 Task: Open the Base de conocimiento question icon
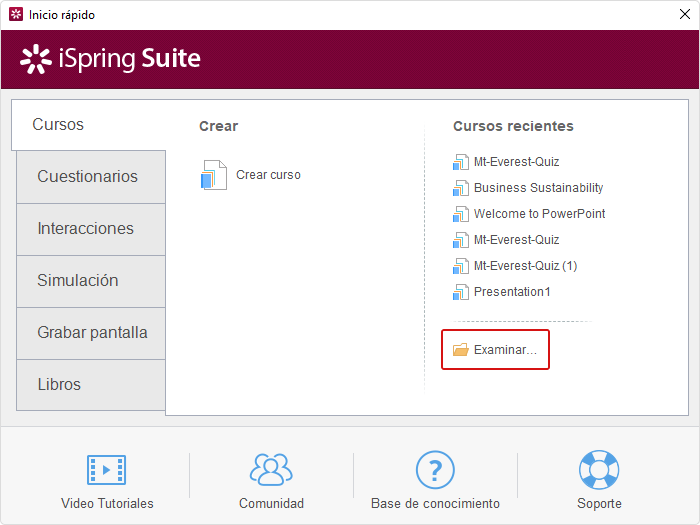pos(435,470)
